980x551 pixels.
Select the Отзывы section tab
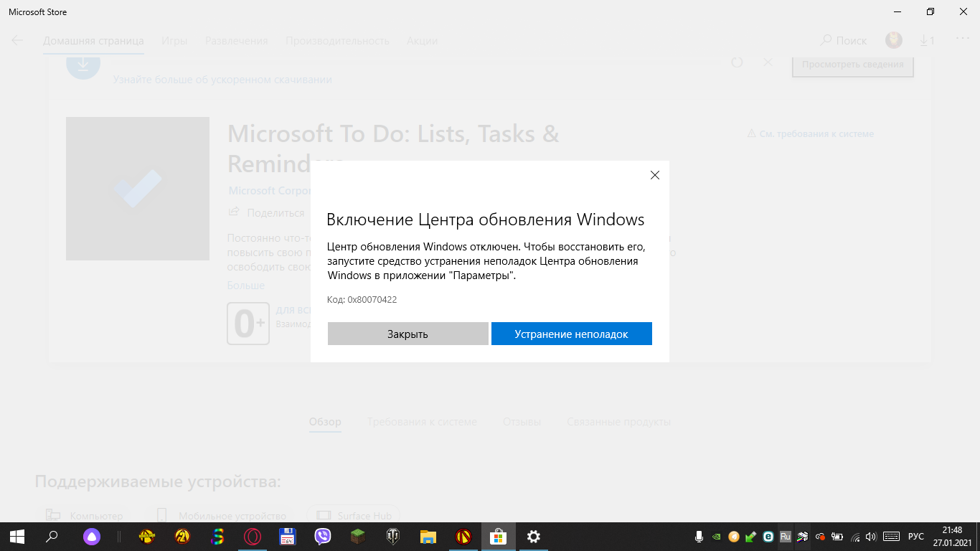[x=522, y=422]
